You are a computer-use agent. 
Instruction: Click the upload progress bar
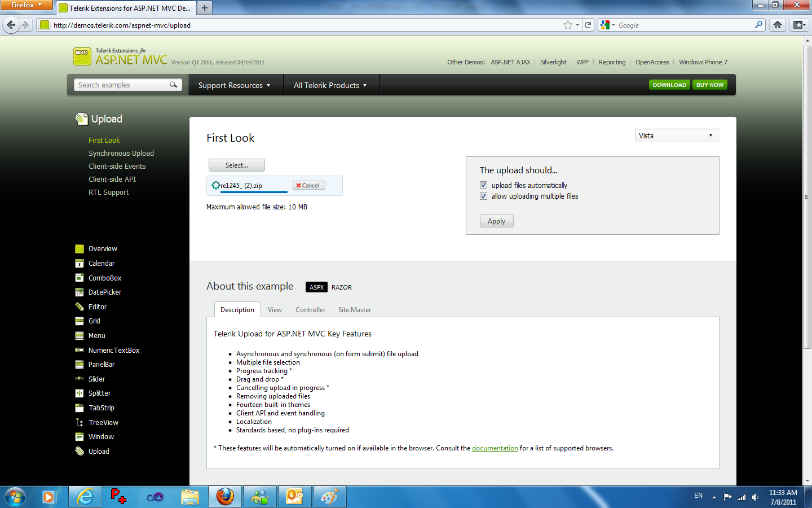[254, 192]
